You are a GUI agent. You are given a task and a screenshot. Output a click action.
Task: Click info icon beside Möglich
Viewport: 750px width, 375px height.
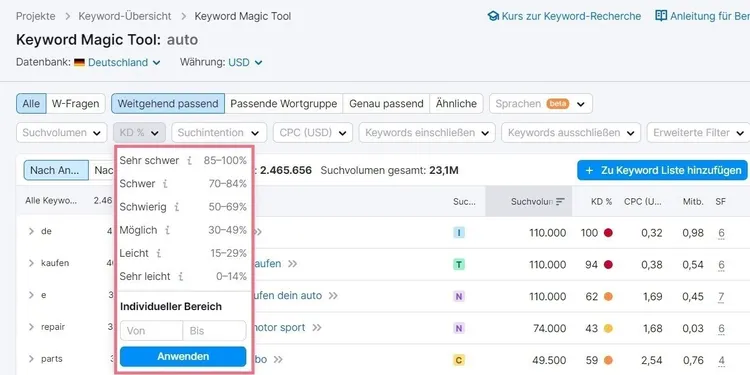[x=167, y=231]
